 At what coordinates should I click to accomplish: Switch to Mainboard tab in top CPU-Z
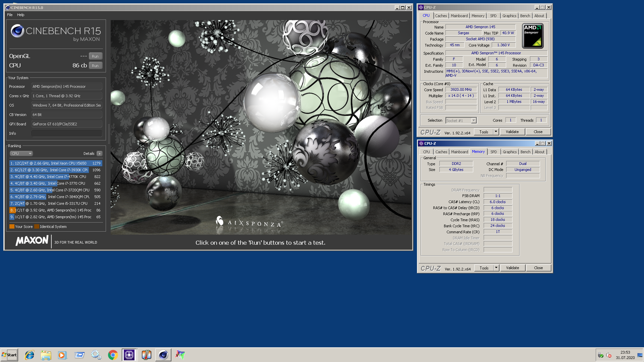(459, 16)
